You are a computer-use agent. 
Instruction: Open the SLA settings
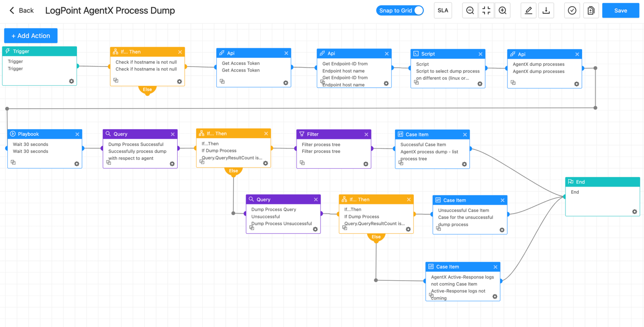tap(443, 10)
